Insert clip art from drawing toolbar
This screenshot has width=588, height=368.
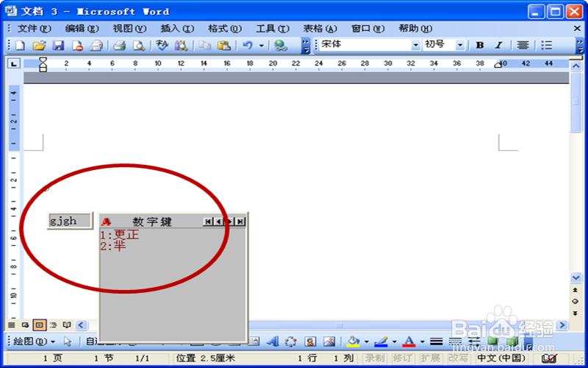tap(310, 342)
